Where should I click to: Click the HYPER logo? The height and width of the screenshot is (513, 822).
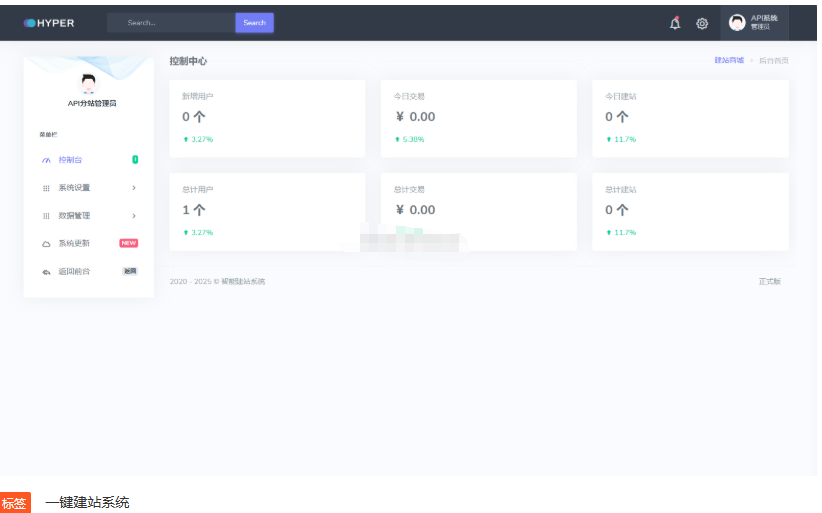(x=49, y=23)
